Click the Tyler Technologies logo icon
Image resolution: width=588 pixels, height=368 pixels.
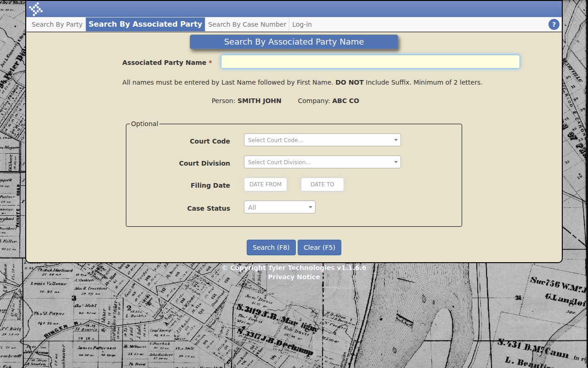pos(36,9)
